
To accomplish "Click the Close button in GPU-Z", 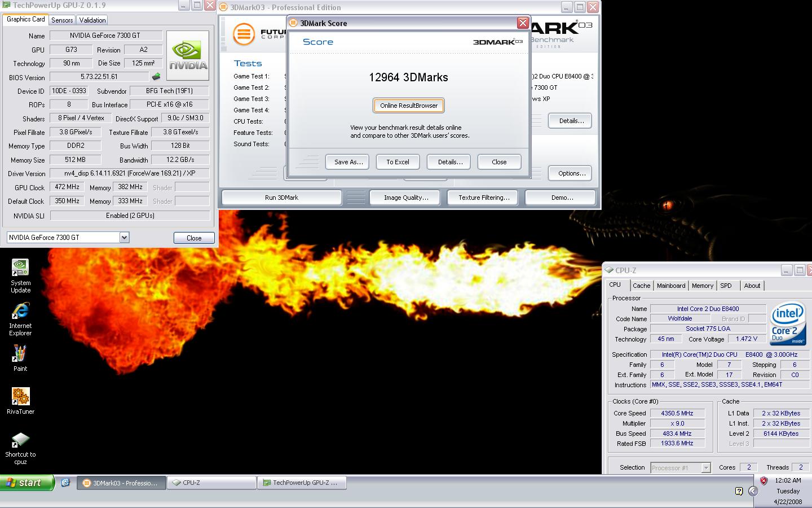I will point(194,238).
